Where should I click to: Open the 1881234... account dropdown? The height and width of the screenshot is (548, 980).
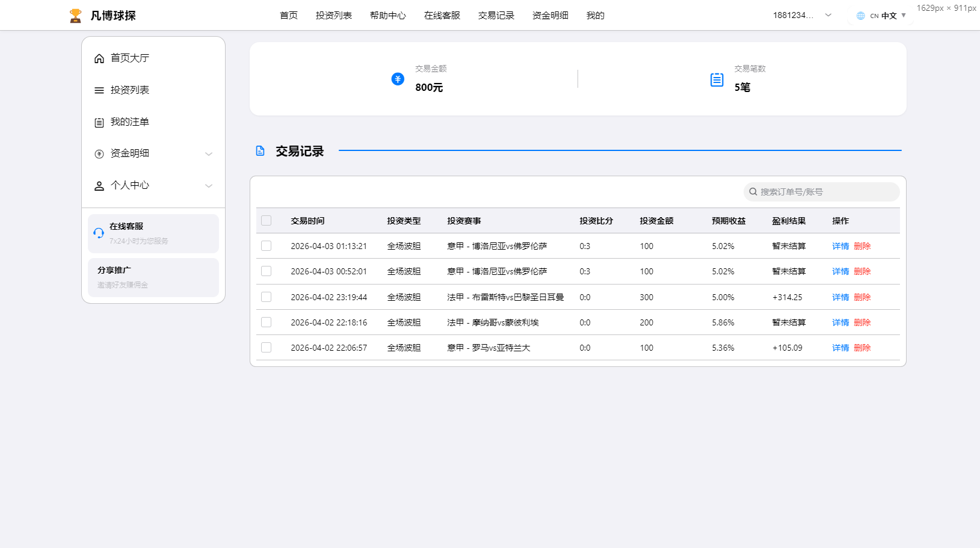[x=803, y=16]
